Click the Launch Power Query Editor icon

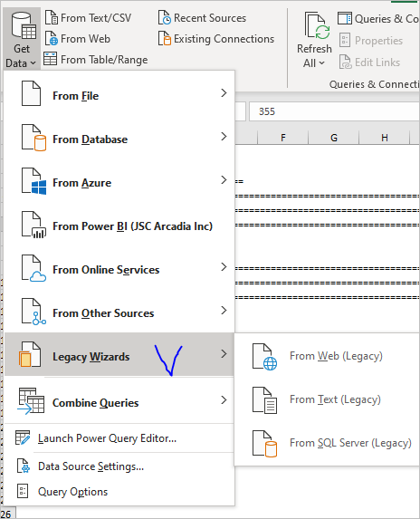(23, 437)
